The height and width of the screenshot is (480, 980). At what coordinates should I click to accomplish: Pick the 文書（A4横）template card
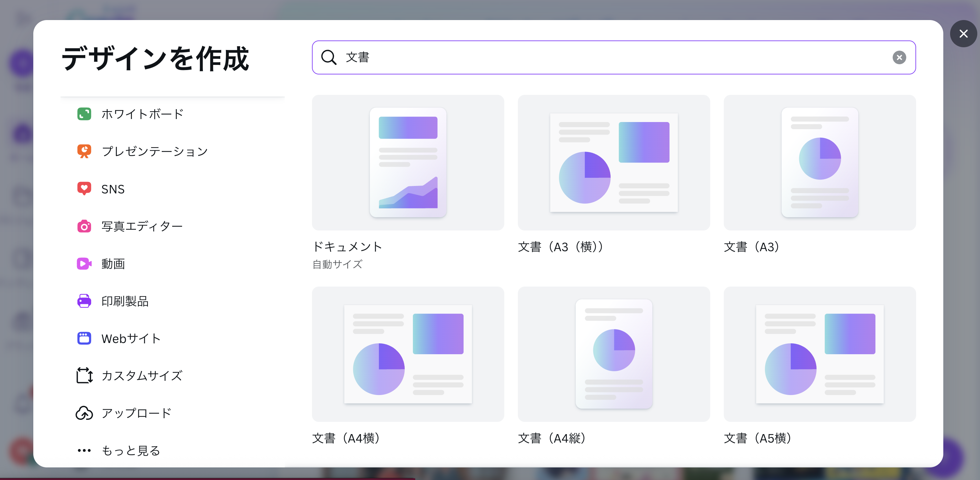click(408, 354)
